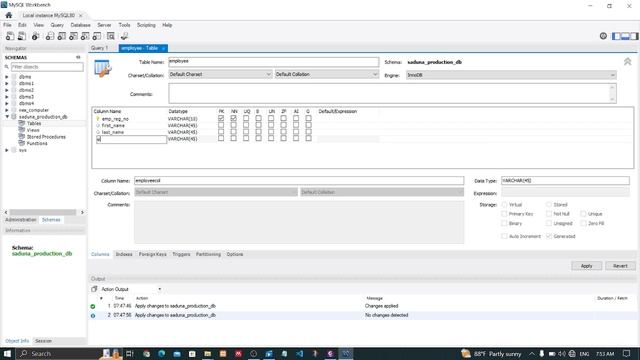Click the Apply button
The height and width of the screenshot is (360, 640).
[x=587, y=266]
